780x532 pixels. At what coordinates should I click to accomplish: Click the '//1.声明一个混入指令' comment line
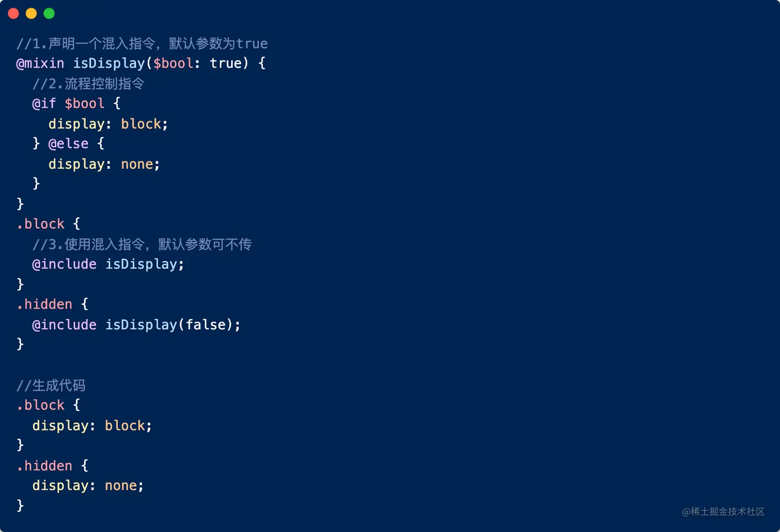pyautogui.click(x=141, y=43)
